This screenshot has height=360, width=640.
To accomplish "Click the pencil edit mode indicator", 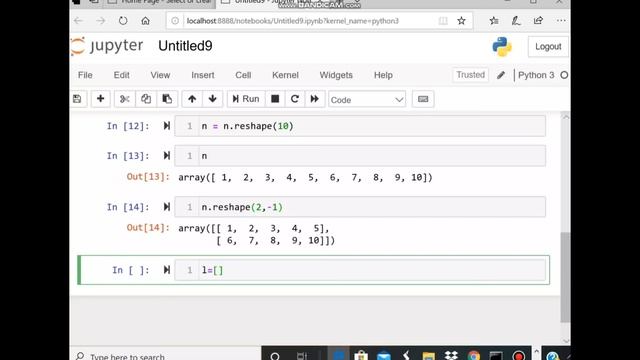I will [x=501, y=75].
